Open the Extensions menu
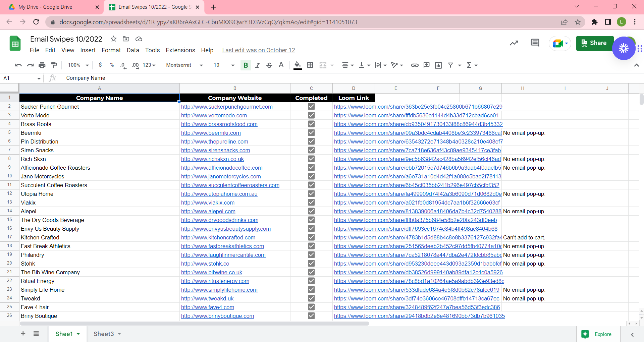Screen dimensions: 644x342 180,50
